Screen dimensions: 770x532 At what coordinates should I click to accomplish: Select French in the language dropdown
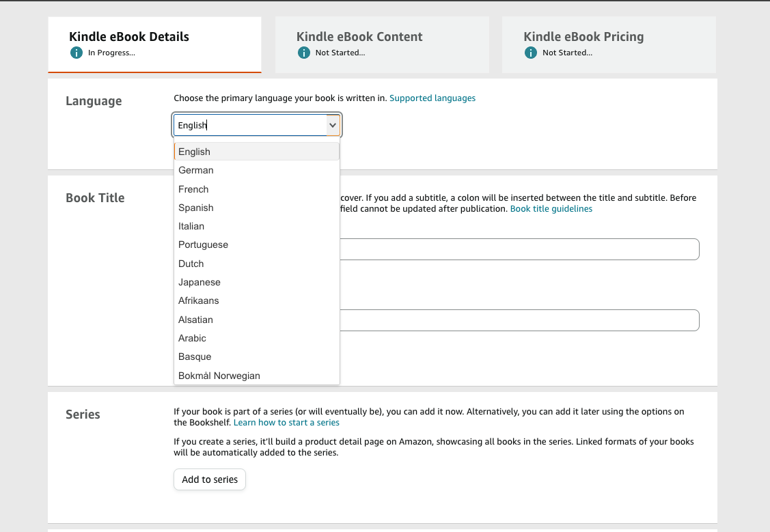[193, 189]
